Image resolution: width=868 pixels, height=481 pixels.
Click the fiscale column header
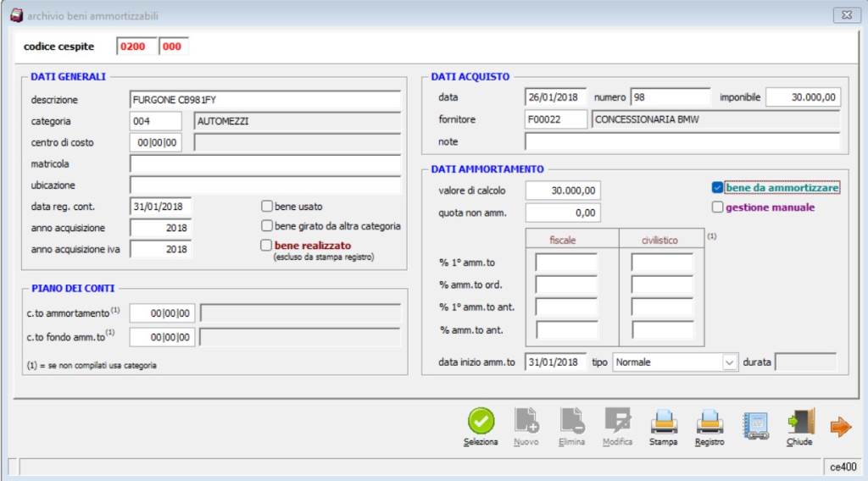[563, 240]
